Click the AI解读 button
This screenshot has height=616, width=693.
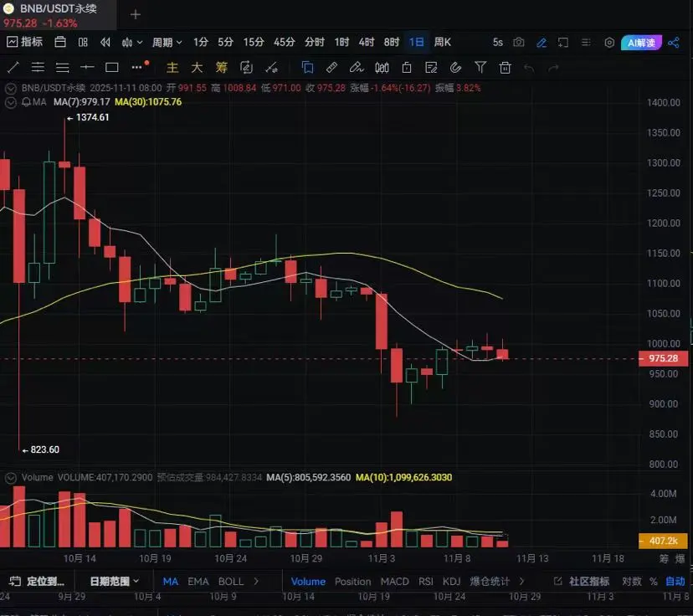pyautogui.click(x=641, y=43)
